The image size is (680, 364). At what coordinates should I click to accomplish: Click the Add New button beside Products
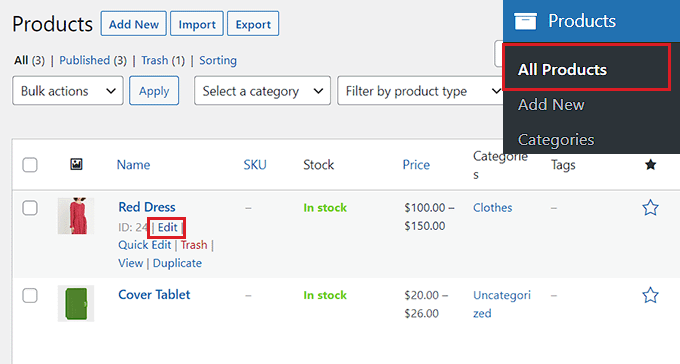pyautogui.click(x=134, y=24)
